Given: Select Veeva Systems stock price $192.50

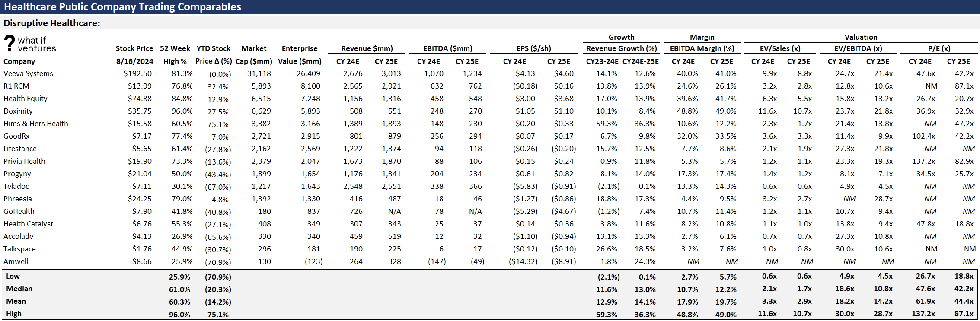Looking at the screenshot, I should pos(138,73).
